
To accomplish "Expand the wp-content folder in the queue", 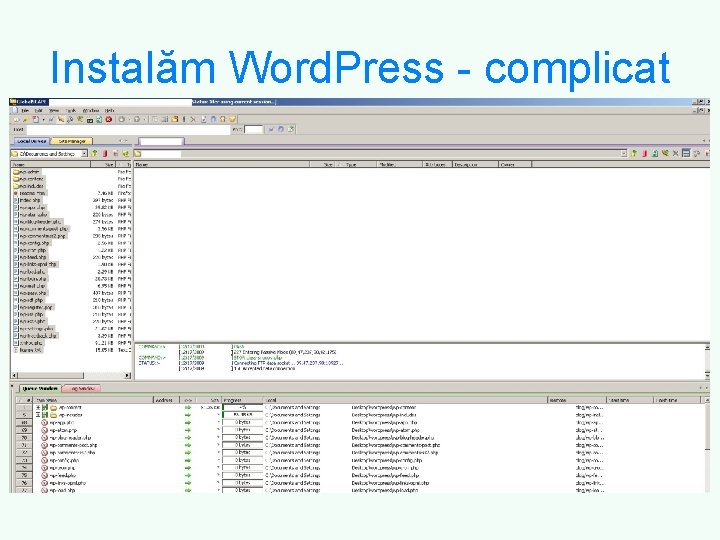I will coord(39,407).
